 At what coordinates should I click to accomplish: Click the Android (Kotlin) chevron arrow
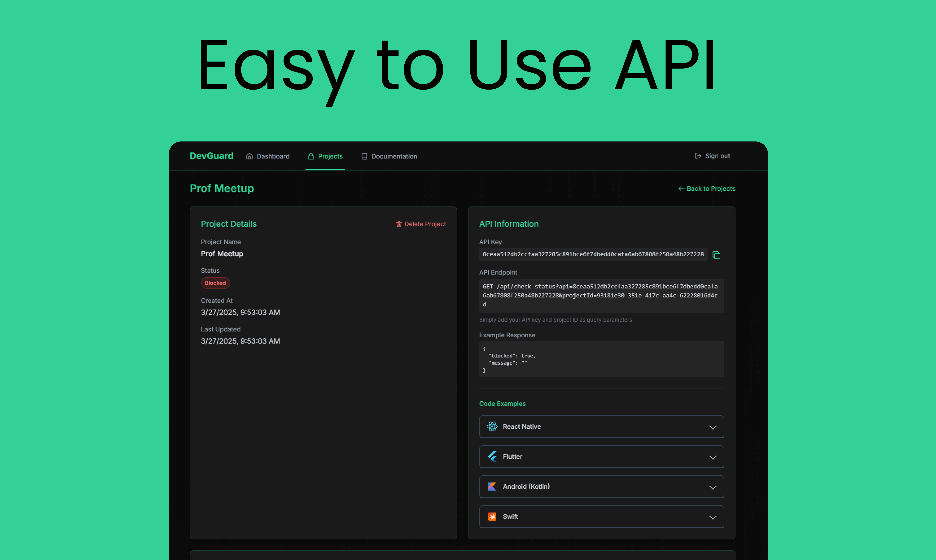click(713, 487)
